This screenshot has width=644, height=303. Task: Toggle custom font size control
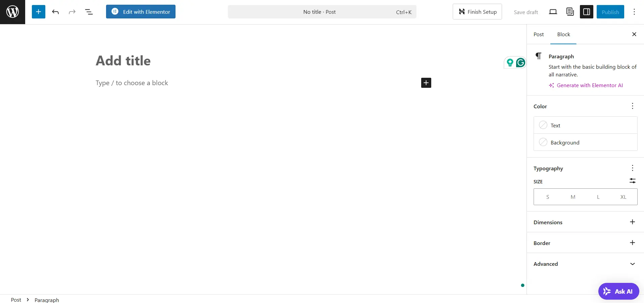tap(633, 181)
